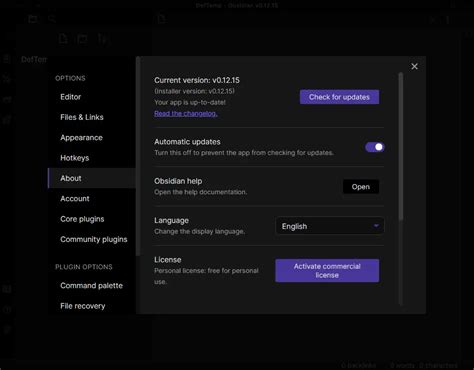
Task: Click the OPTIONS section header
Action: [70, 78]
